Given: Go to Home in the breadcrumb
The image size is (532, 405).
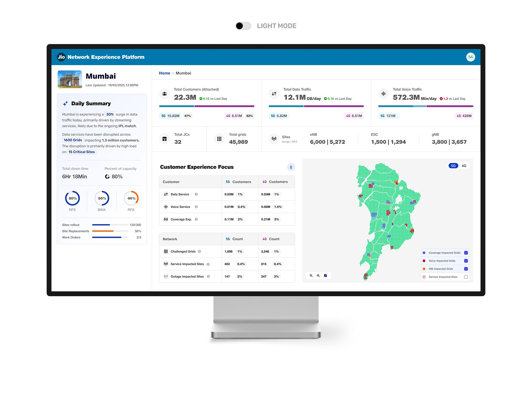Looking at the screenshot, I should [164, 73].
